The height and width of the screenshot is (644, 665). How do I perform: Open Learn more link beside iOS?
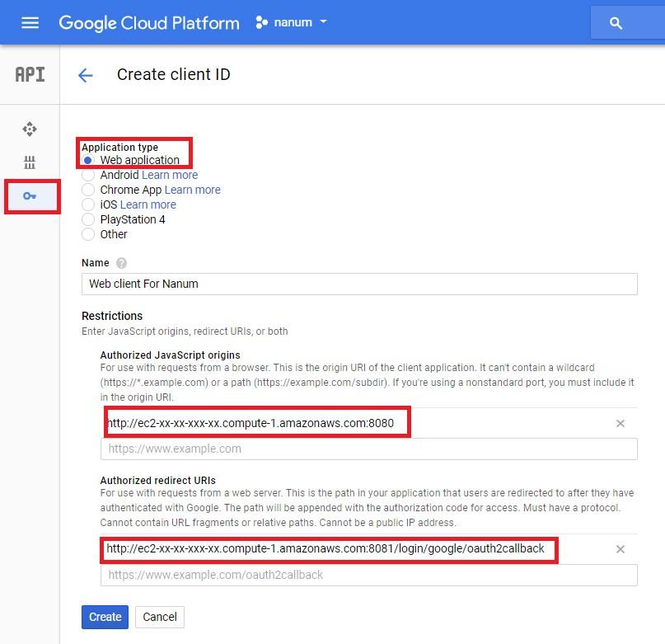[x=148, y=204]
